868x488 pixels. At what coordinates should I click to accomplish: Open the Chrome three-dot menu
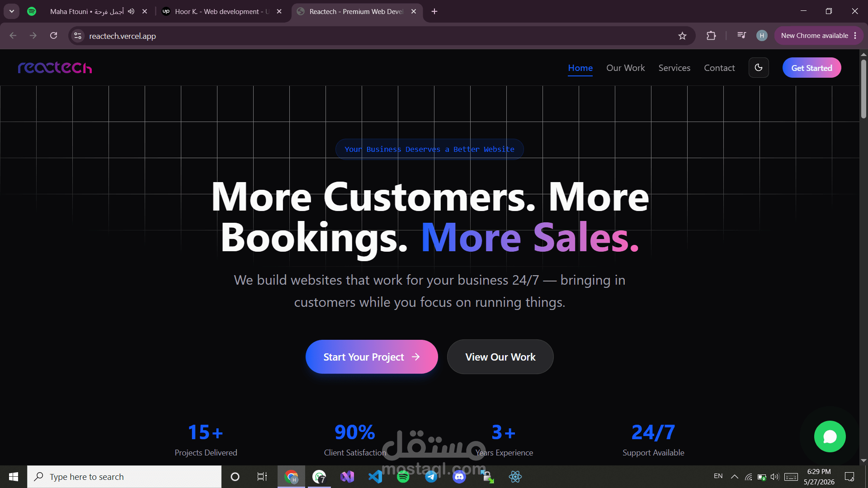[855, 36]
